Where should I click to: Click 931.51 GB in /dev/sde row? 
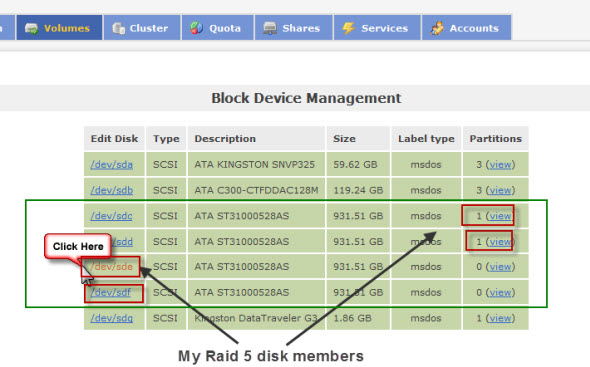358,267
